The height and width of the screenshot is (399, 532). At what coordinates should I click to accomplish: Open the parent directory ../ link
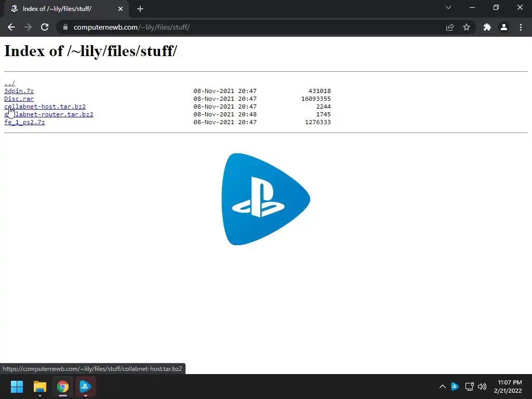[x=9, y=83]
